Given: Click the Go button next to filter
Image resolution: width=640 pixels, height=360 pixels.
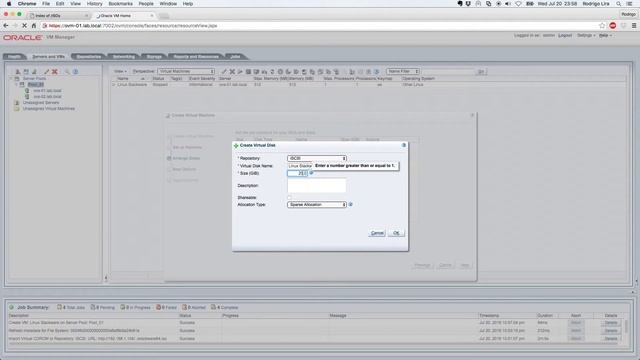Looking at the screenshot, I should click(481, 72).
